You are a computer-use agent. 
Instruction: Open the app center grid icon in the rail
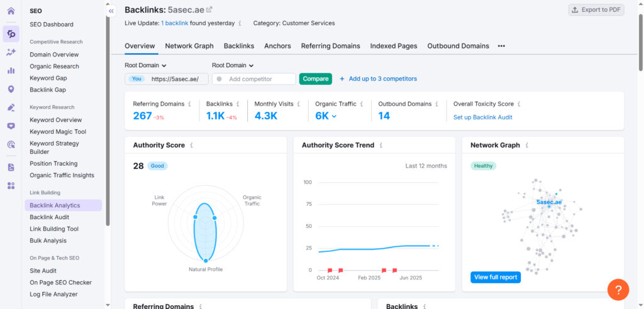(x=11, y=186)
